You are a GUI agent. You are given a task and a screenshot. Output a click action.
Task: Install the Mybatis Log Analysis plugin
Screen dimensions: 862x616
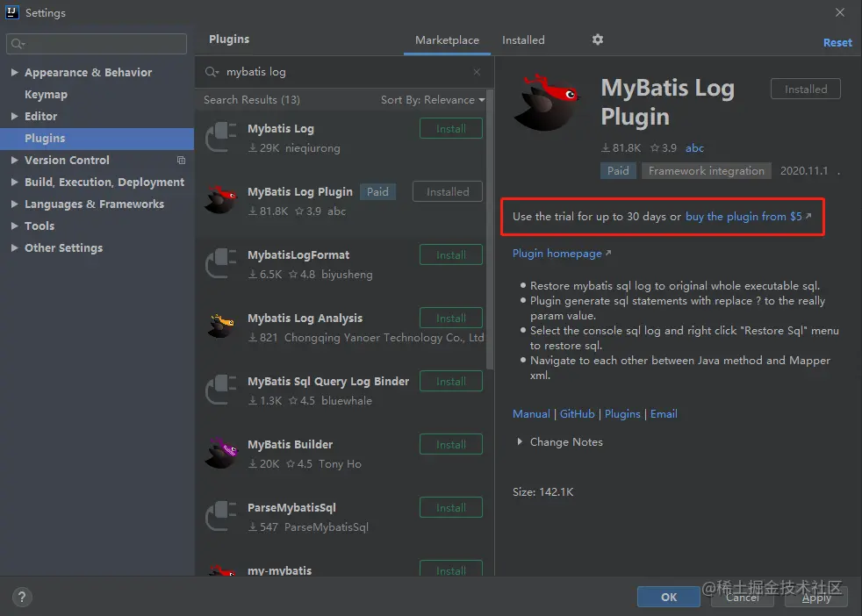(451, 319)
